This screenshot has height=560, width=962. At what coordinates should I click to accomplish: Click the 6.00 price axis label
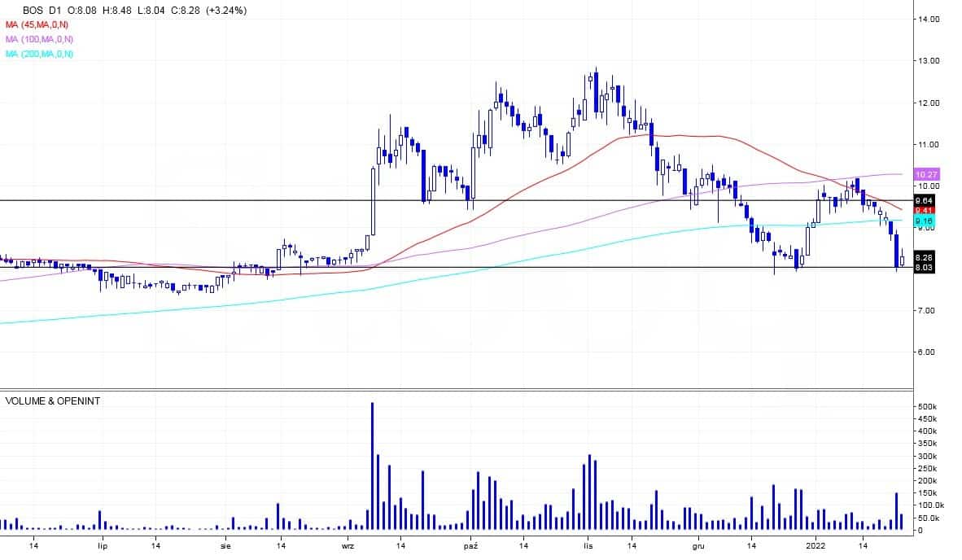point(929,352)
